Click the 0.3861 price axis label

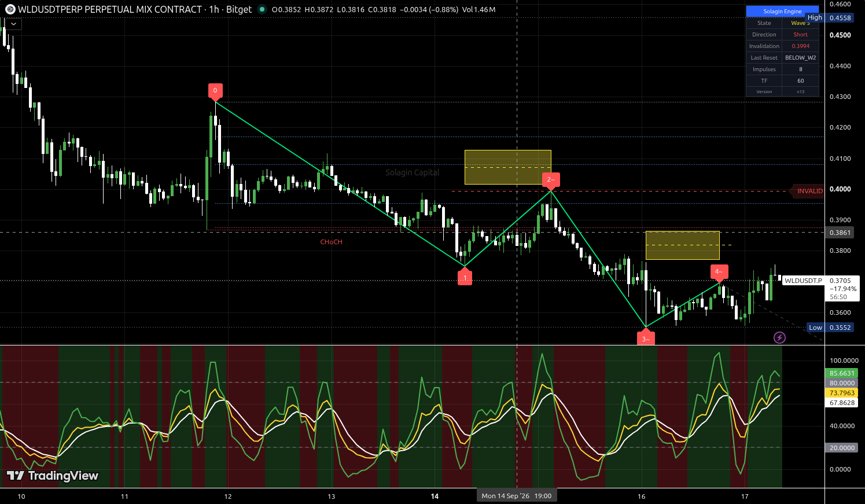click(840, 233)
